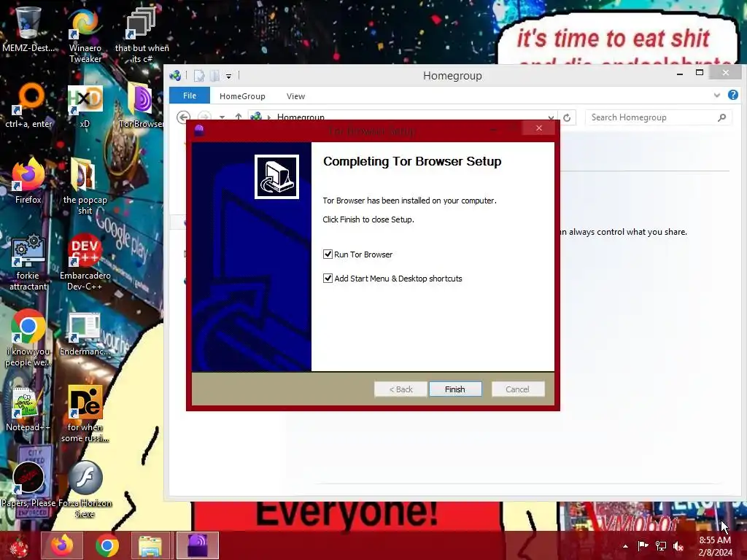
Task: Open Homegroup window Help icon
Action: click(732, 96)
